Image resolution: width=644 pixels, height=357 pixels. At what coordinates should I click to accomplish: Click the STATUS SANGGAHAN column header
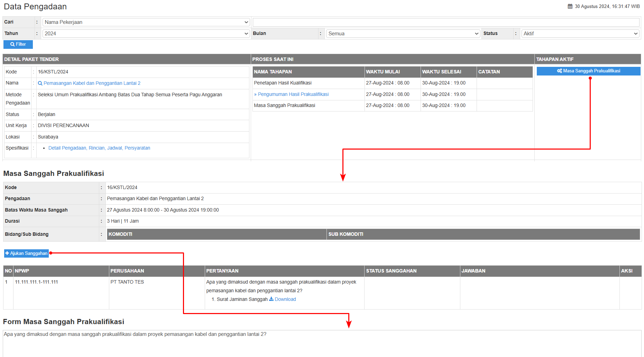412,271
